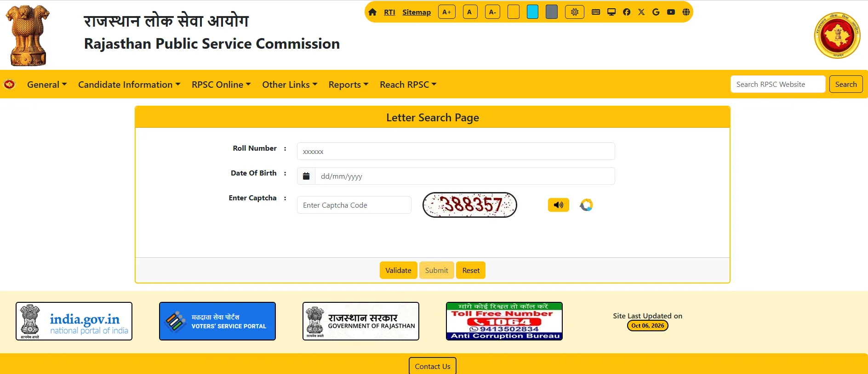Image resolution: width=868 pixels, height=374 pixels.
Task: Open the india.gov.in national portal banner
Action: [74, 321]
